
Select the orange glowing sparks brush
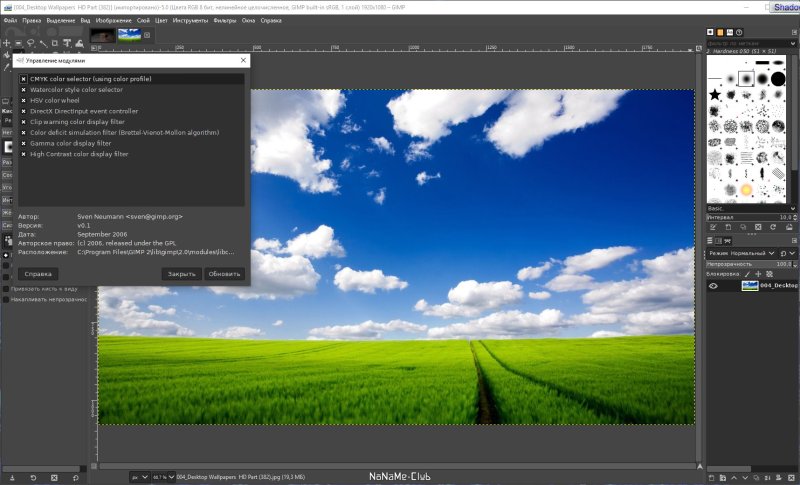click(746, 190)
